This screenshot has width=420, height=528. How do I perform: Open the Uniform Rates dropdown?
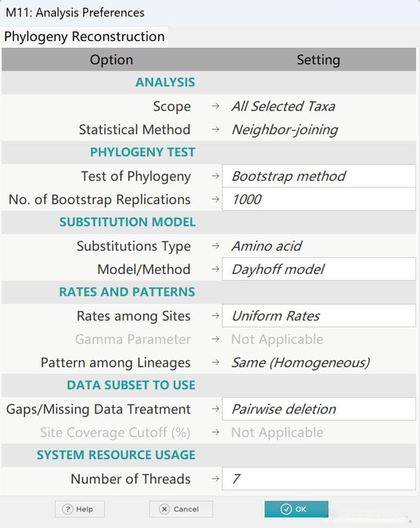[x=319, y=316]
